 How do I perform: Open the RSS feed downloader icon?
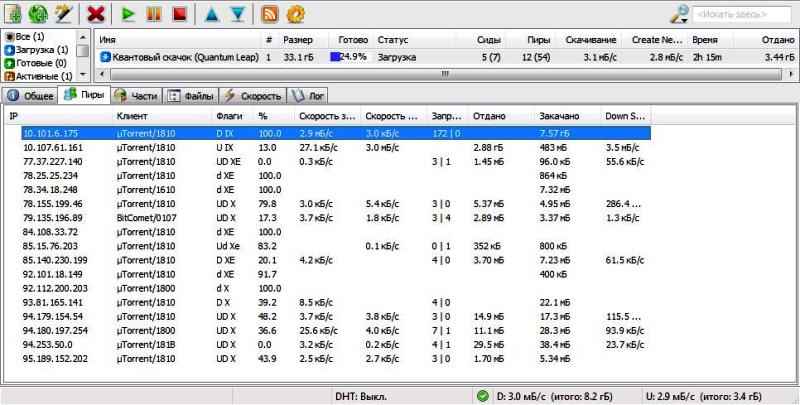[269, 14]
